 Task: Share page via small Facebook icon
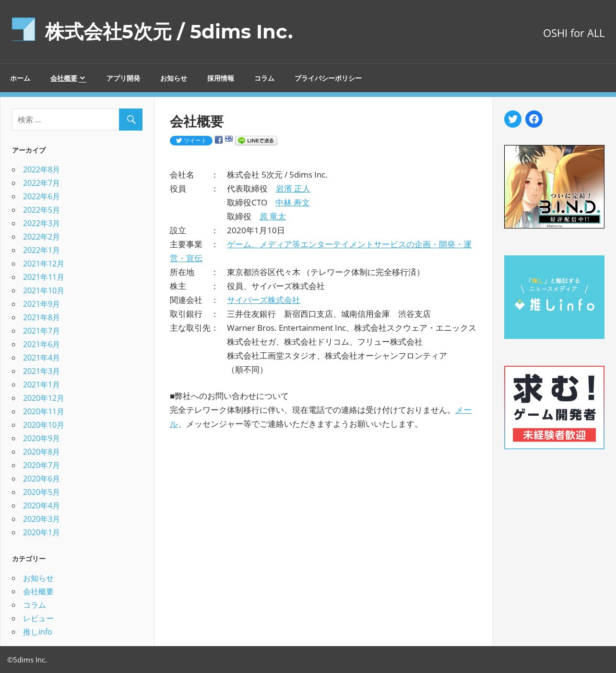[x=219, y=140]
